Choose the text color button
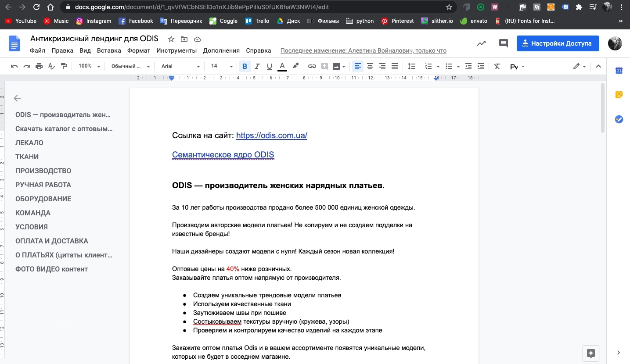This screenshot has width=630, height=364. [x=282, y=66]
